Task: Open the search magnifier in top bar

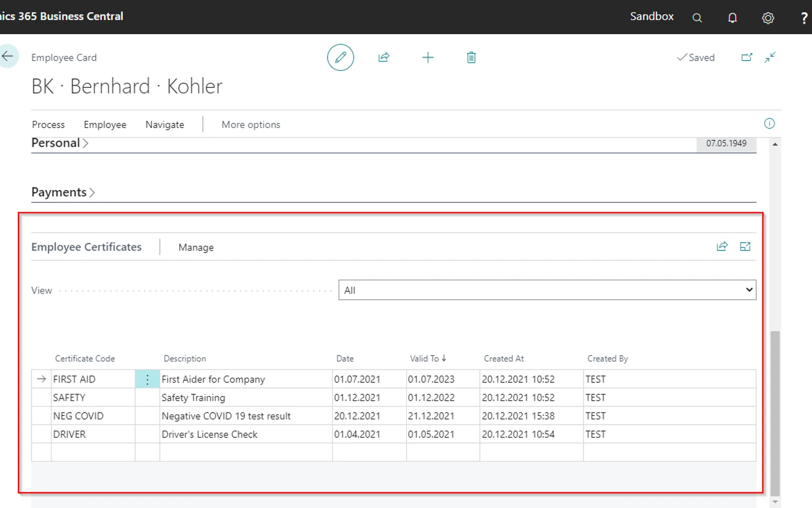Action: coord(697,18)
